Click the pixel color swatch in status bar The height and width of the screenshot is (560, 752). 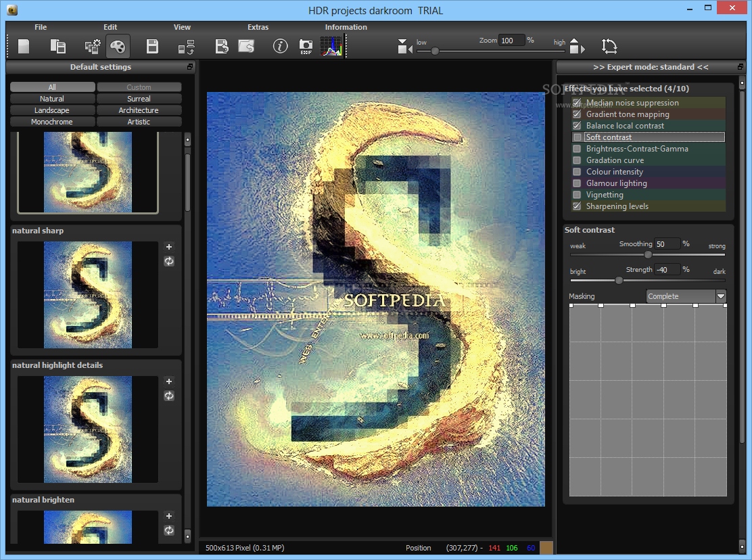click(x=546, y=548)
